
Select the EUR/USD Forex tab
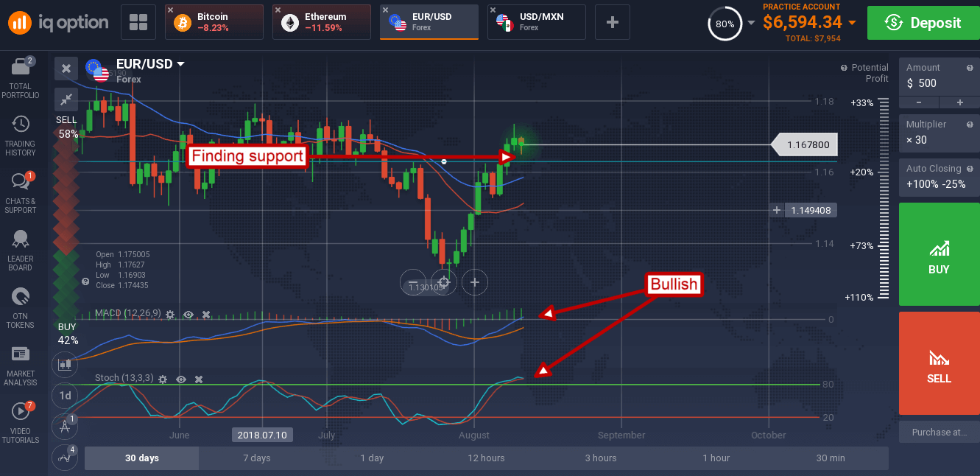tap(429, 22)
